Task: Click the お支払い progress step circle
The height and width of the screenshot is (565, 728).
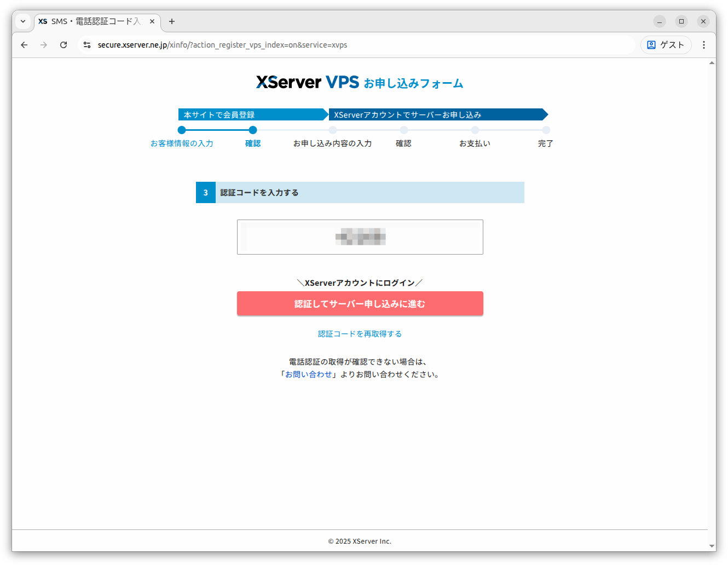Action: pyautogui.click(x=475, y=130)
